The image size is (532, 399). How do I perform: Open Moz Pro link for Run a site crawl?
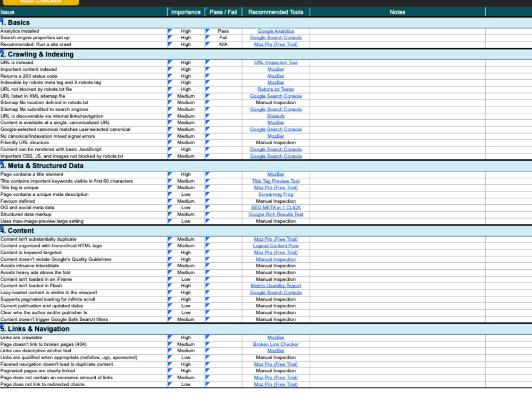click(x=276, y=45)
